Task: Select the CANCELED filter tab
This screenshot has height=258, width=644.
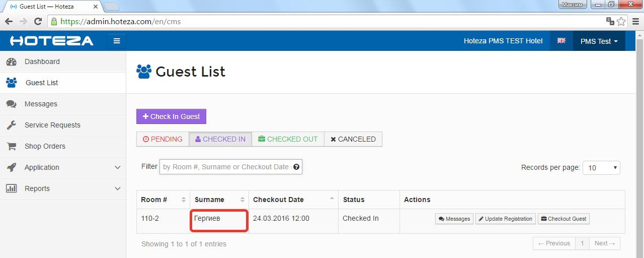Action: (x=353, y=139)
